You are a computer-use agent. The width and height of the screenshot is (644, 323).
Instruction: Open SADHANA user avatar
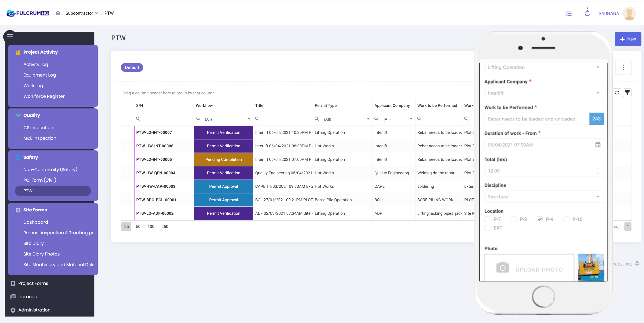tap(629, 13)
